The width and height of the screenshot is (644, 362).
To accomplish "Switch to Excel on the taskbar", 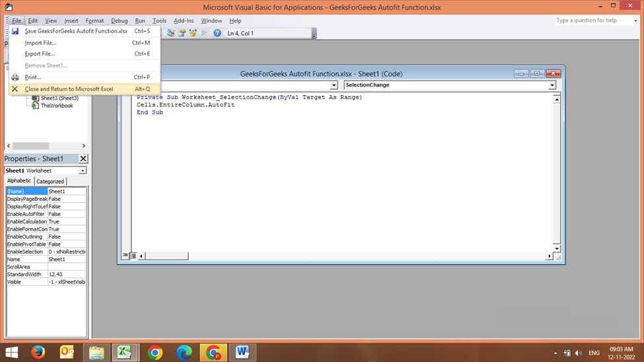I will pos(124,353).
